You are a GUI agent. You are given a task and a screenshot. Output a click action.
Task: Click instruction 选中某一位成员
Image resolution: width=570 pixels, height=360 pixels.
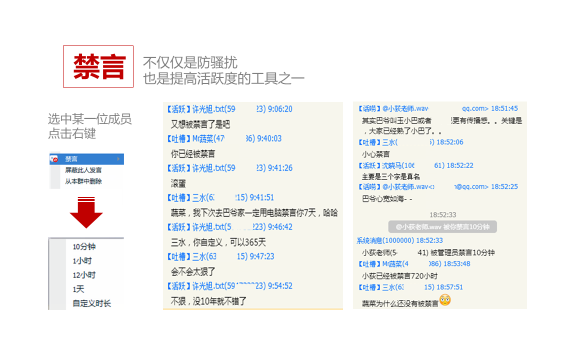90,119
